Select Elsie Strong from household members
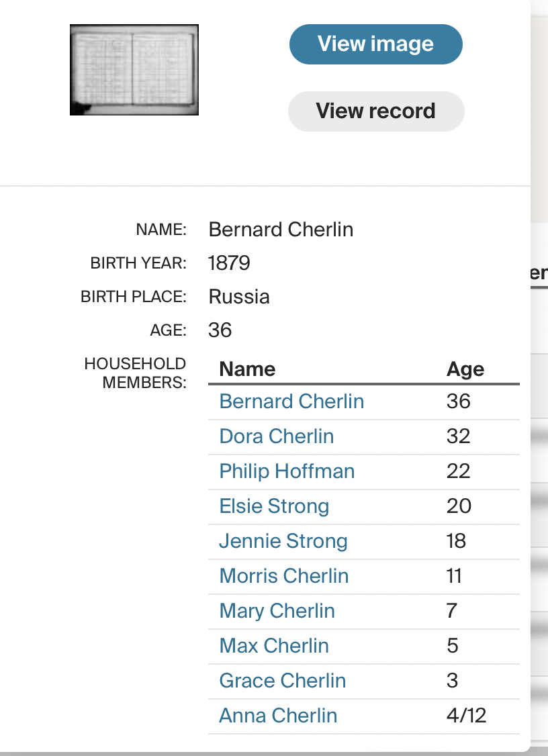This screenshot has height=756, width=548. tap(274, 506)
